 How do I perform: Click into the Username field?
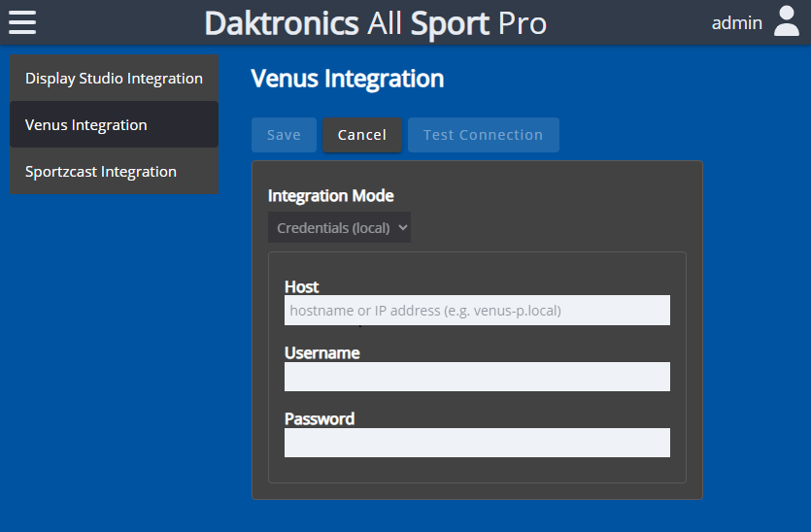click(x=477, y=377)
